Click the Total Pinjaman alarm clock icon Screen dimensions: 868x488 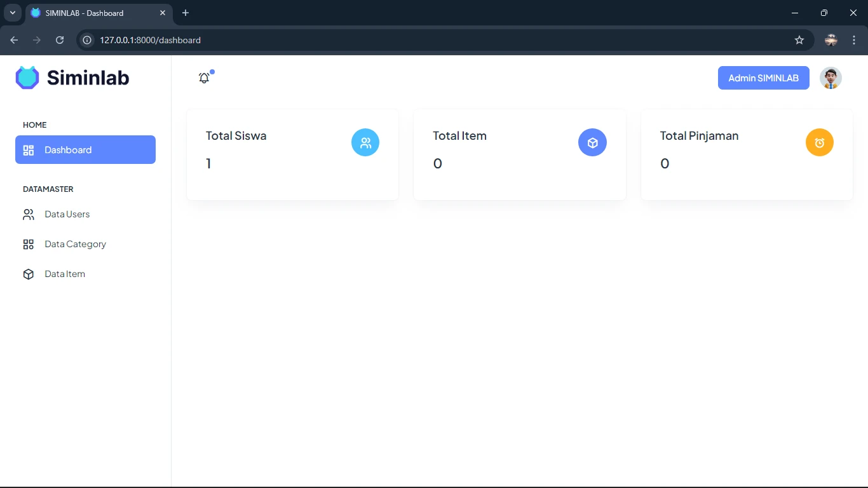[x=819, y=143]
